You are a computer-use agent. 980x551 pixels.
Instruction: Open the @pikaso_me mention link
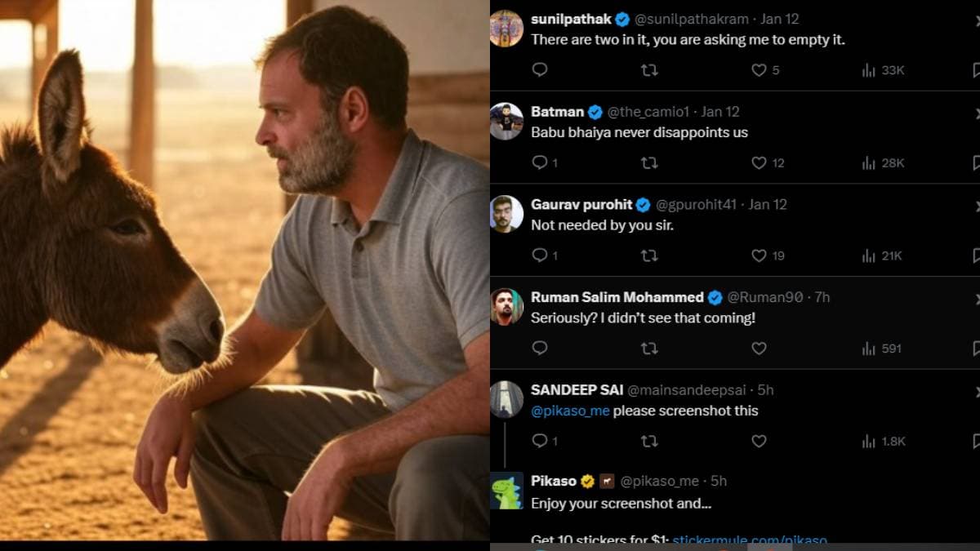pos(570,411)
